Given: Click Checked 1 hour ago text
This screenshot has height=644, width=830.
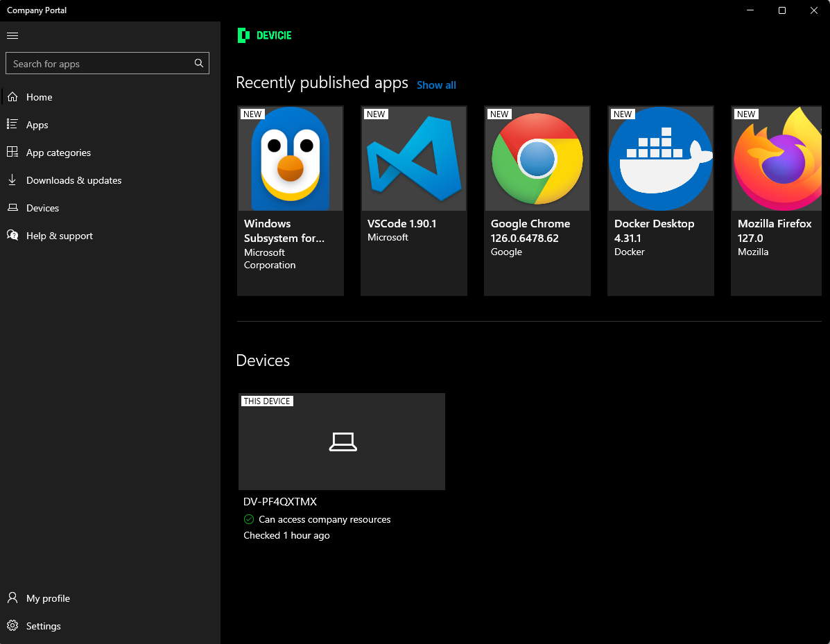Looking at the screenshot, I should click(286, 535).
